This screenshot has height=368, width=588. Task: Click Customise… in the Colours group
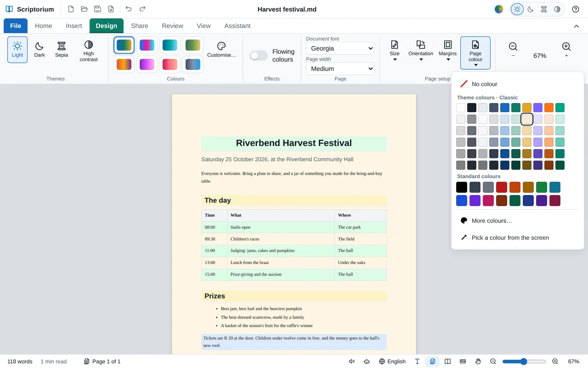tap(221, 50)
